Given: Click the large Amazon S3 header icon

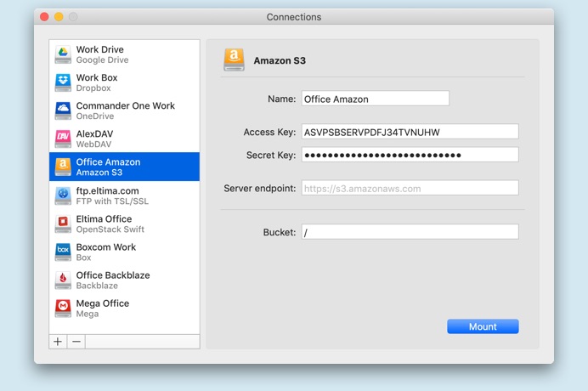Looking at the screenshot, I should (234, 60).
